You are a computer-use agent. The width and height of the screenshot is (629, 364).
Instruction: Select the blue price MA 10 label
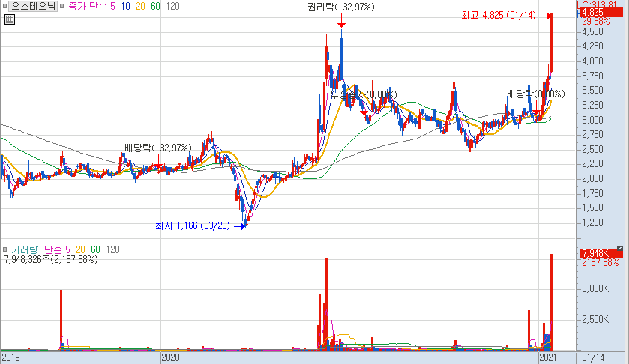(125, 6)
